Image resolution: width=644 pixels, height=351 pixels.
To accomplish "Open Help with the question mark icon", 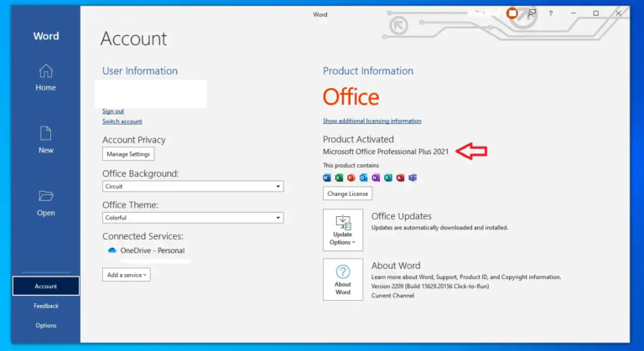I will click(551, 13).
